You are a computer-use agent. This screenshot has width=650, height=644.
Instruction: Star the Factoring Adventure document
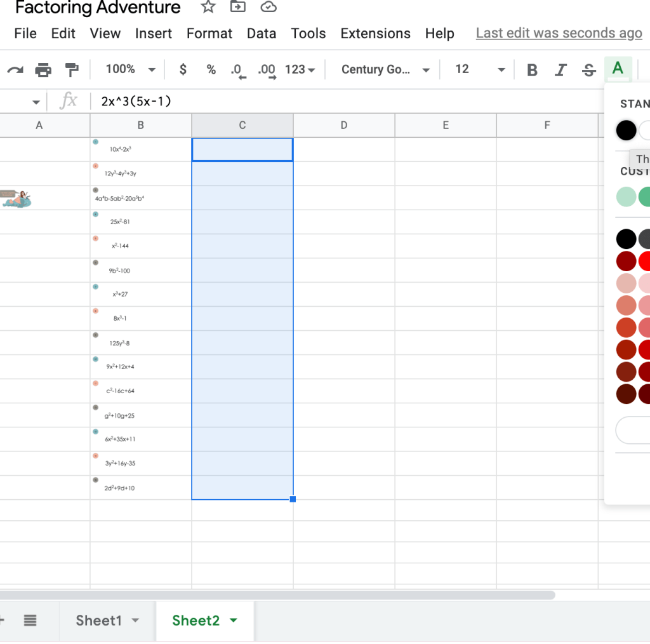click(208, 8)
